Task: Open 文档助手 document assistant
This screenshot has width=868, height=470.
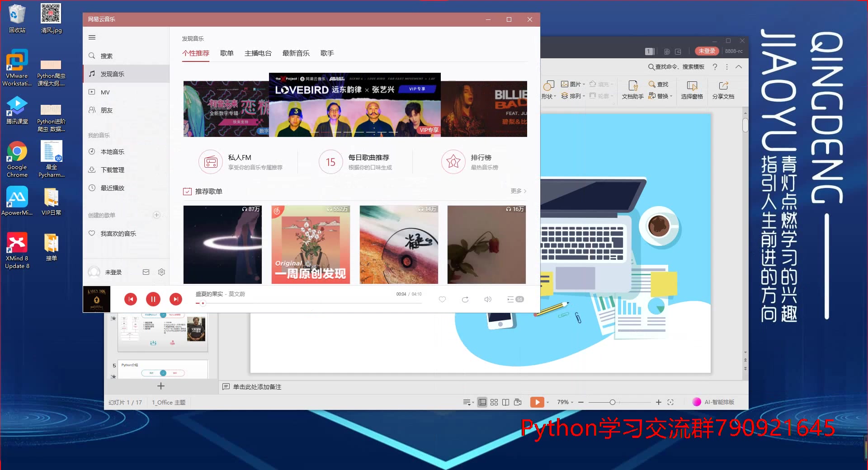Action: pyautogui.click(x=632, y=90)
